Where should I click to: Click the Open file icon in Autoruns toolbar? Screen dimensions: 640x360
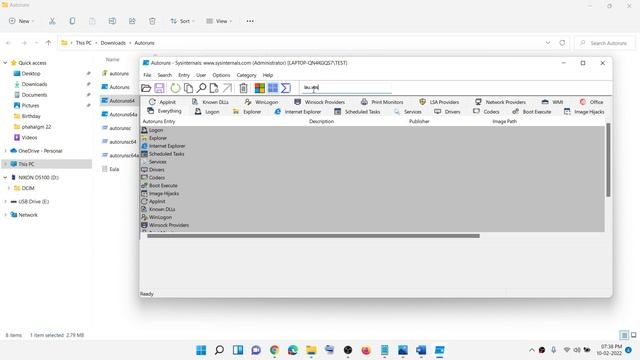[x=146, y=88]
